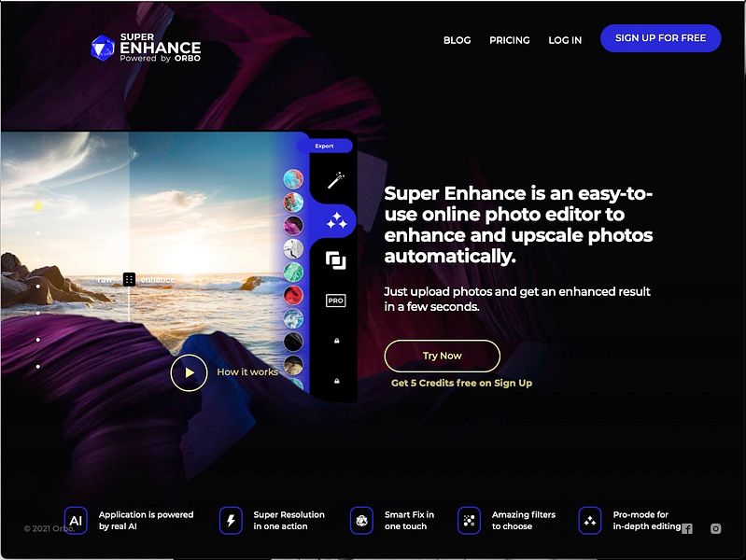Click the raw/enhance comparison slider handle
This screenshot has height=560, width=746.
(129, 279)
